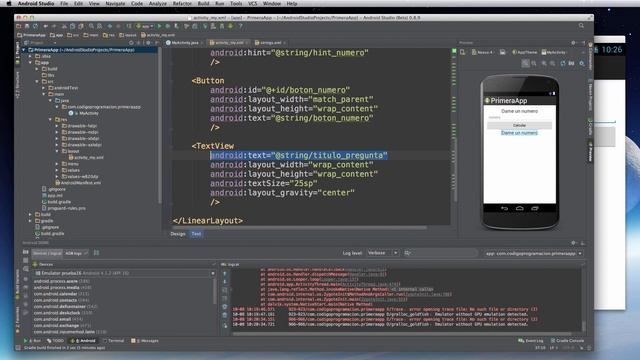The image size is (640, 360).
Task: Open the Emulator prueba16 device dropdown
Action: 124,273
